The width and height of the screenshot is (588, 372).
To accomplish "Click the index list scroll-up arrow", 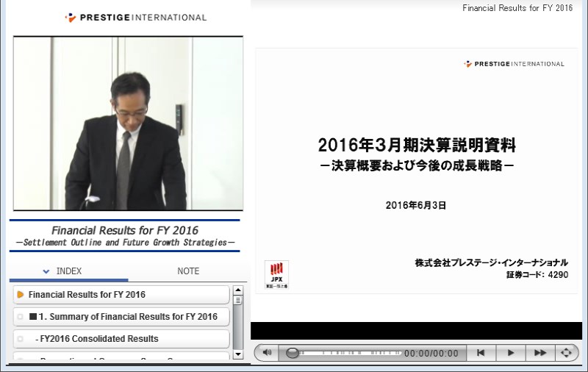I will [237, 290].
